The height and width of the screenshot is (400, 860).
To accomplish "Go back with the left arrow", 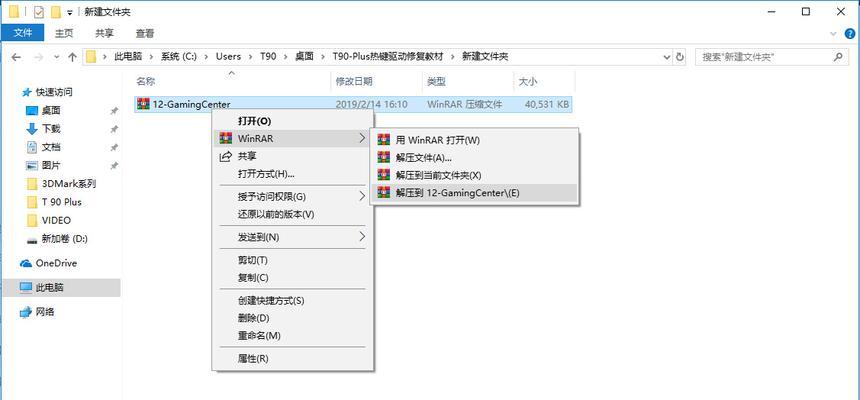I will click(16, 57).
